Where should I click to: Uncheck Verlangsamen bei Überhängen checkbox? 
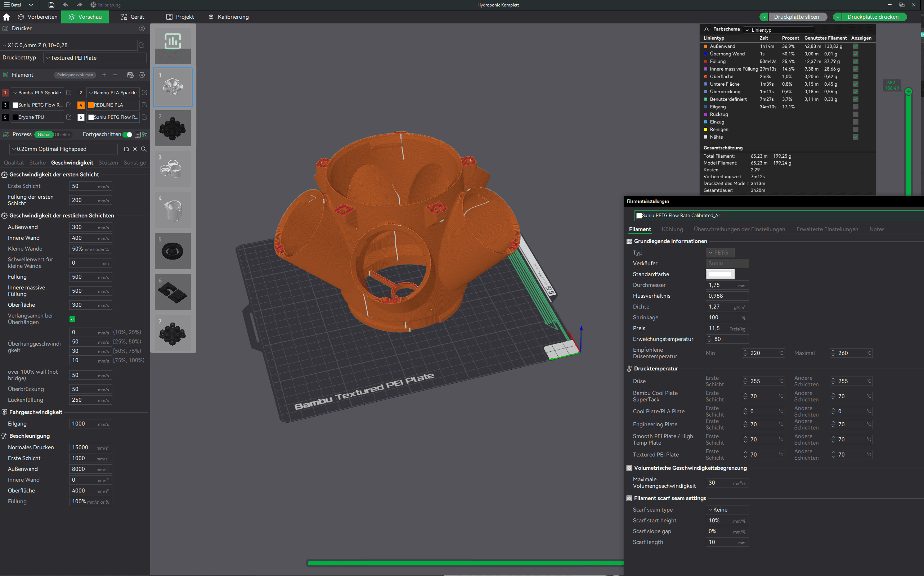pyautogui.click(x=72, y=319)
